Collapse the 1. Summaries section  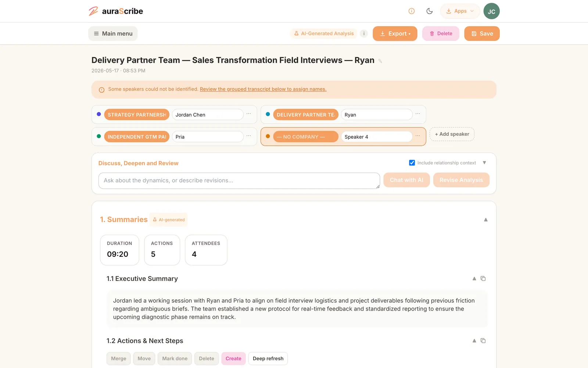click(x=486, y=220)
